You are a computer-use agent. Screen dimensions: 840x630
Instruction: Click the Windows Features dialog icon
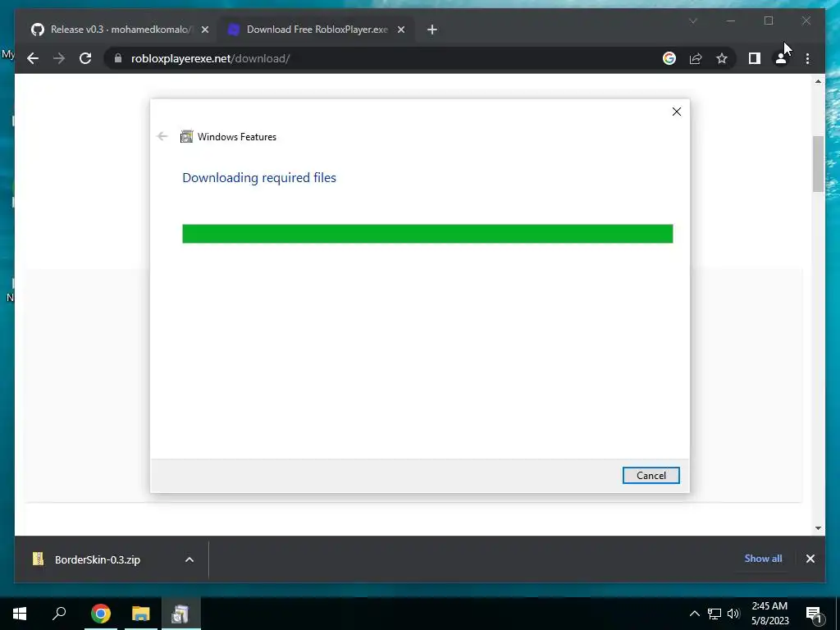[186, 137]
